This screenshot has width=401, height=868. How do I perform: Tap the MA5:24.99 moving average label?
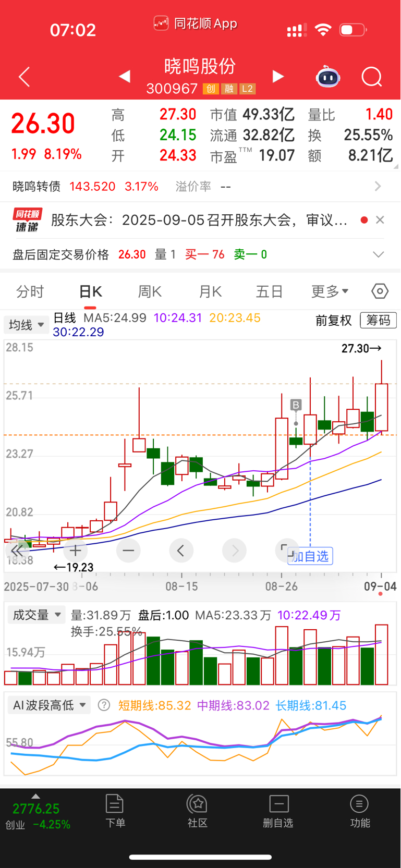tap(115, 318)
